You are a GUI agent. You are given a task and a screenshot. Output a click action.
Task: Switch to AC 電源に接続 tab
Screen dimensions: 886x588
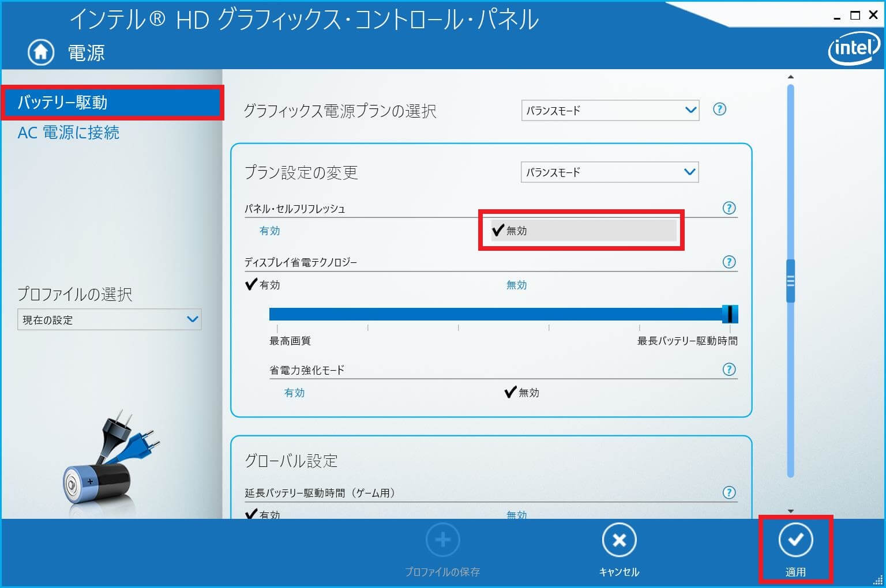coord(68,133)
